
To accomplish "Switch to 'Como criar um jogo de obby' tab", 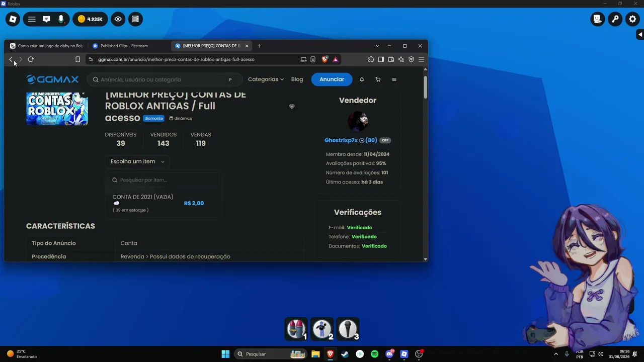I will (46, 46).
